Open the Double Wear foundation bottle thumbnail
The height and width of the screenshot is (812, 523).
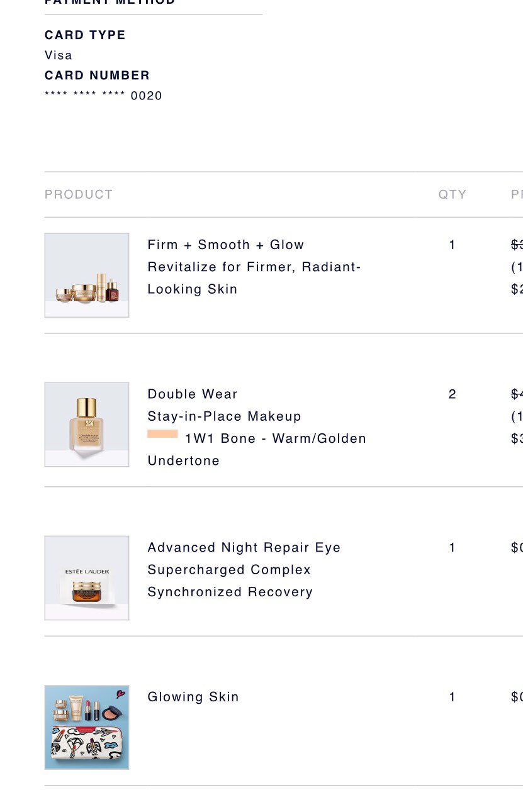[x=87, y=425]
